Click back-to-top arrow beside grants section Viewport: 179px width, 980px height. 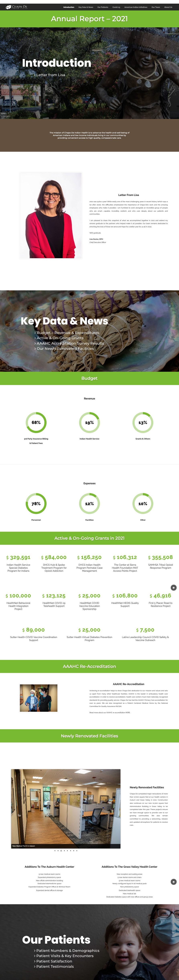pos(173,588)
